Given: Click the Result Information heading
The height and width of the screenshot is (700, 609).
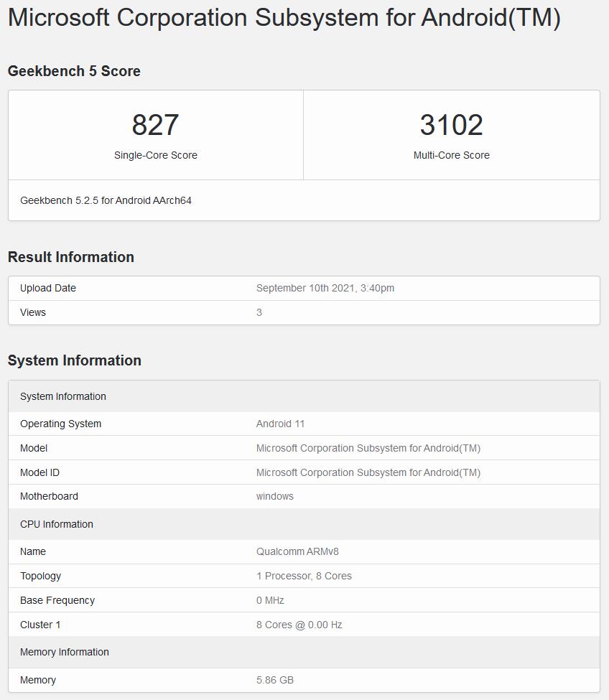Looking at the screenshot, I should [x=70, y=257].
